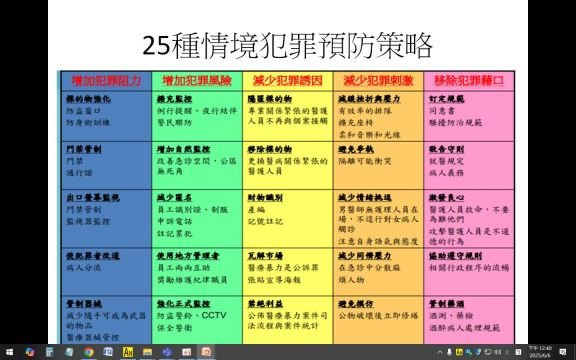Click the text 醫療暴力是公訴罪

click(283, 268)
